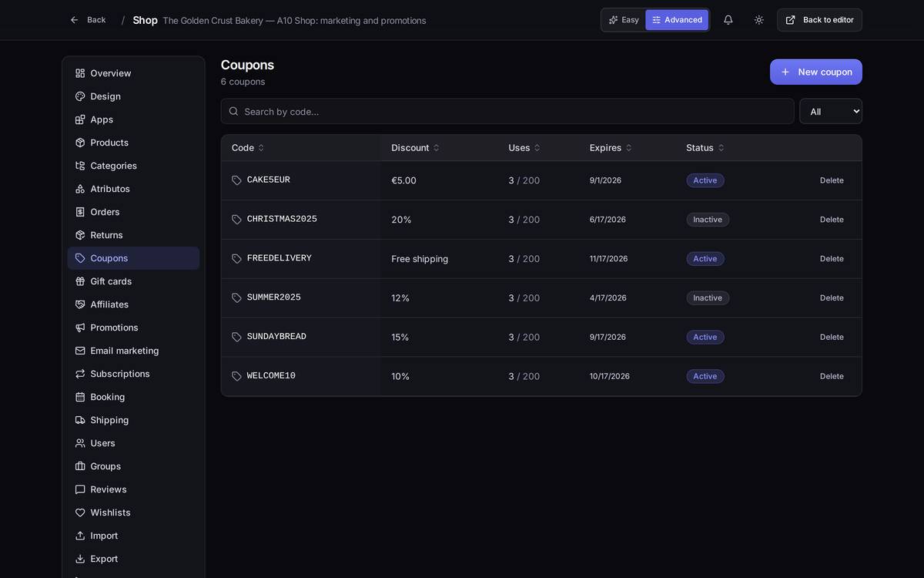Screen dimensions: 924x578
Task: Click the Wishlists heart icon
Action: coord(80,512)
